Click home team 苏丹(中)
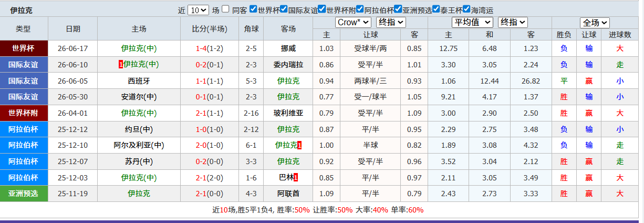This screenshot has height=223, width=644. point(139,161)
